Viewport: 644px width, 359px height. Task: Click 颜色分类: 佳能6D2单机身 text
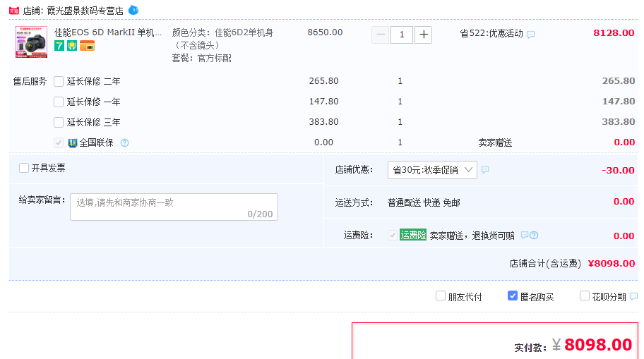(222, 39)
